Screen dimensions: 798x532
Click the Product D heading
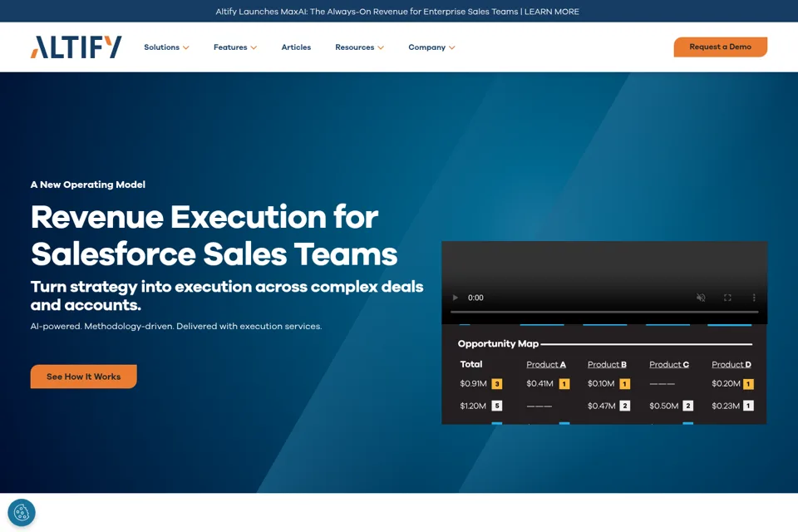(731, 365)
